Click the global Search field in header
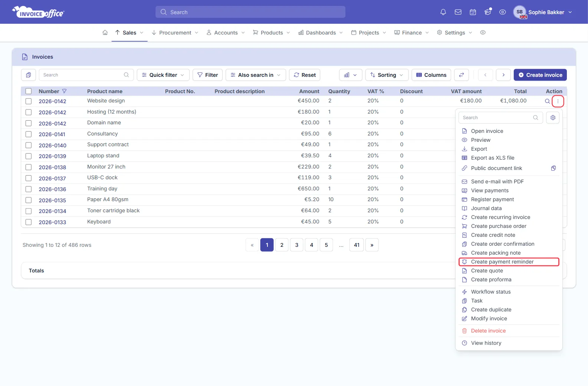Viewport: 588px width, 386px height. [x=250, y=12]
